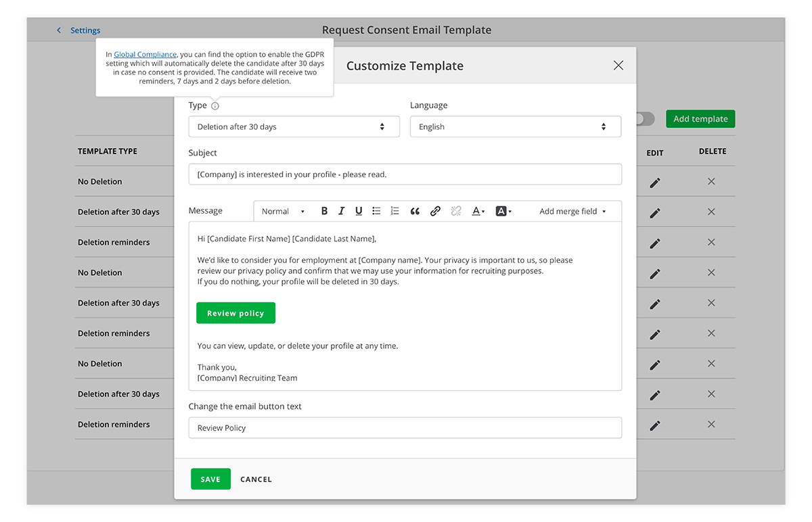Click the Bold formatting icon
Viewport: 812px width, 522px height.
pos(324,211)
